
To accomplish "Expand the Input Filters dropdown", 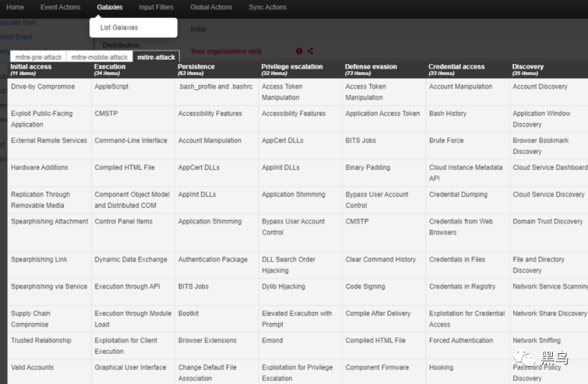I will (156, 7).
